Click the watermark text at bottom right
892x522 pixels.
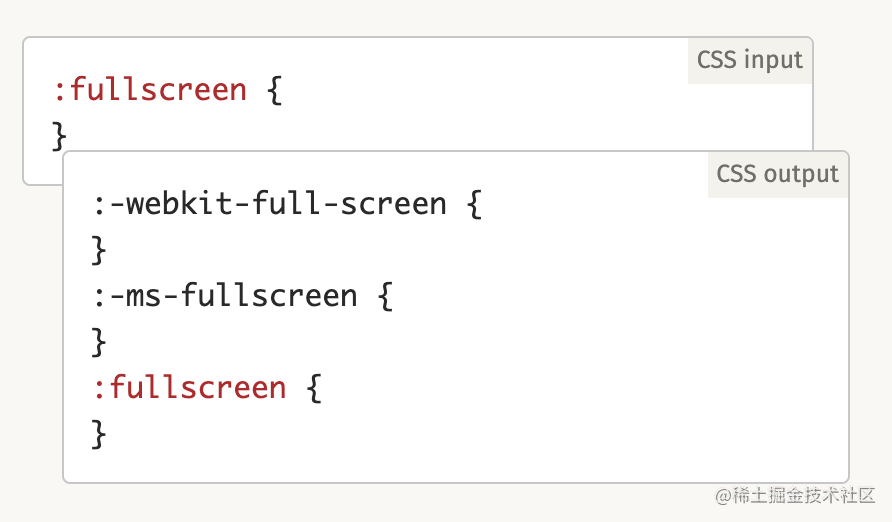795,496
